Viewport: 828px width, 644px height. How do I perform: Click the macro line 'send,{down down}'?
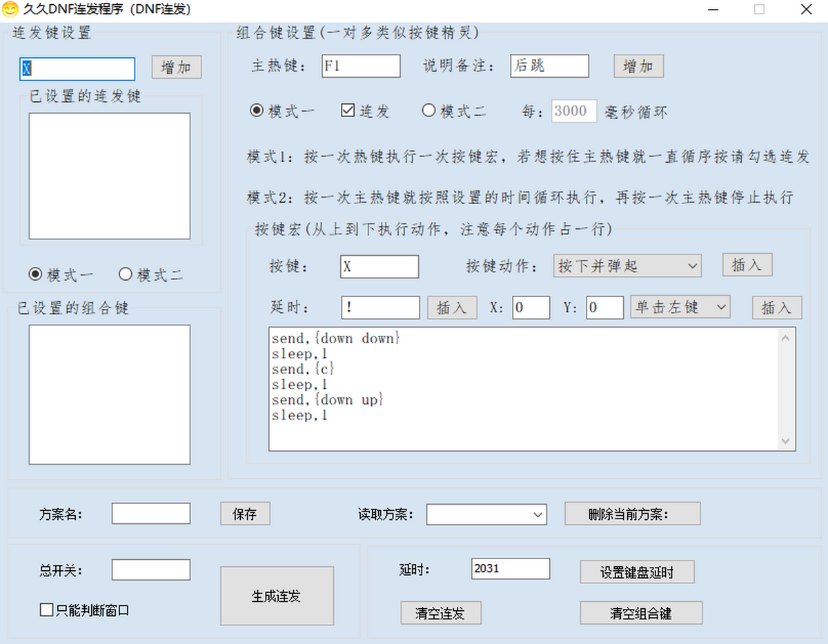click(335, 339)
